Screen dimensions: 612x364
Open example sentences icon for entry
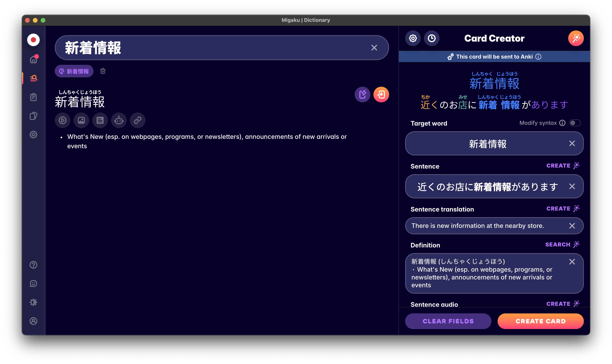[x=100, y=120]
